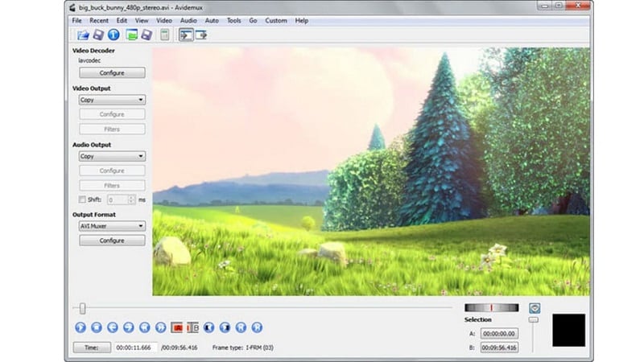Viewport: 644px width, 362px height.
Task: Save video using first floppy disk icon
Action: pyautogui.click(x=98, y=35)
